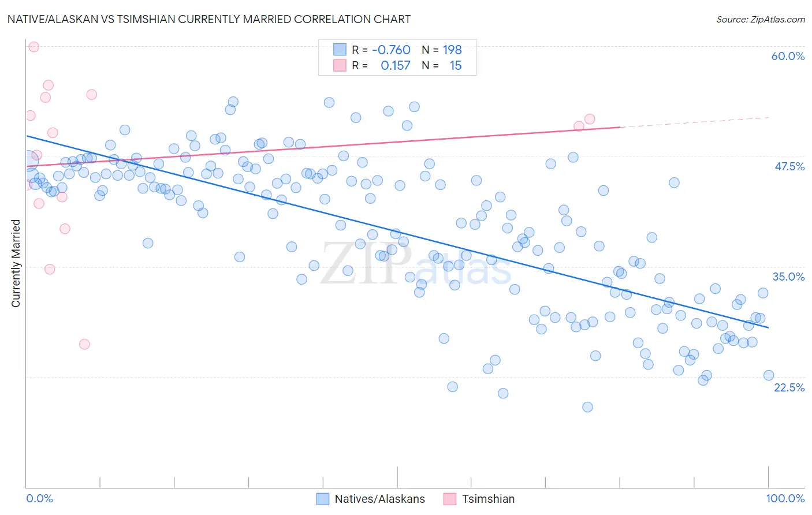Click the Currently Married axis label
The image size is (812, 515).
coord(16,263)
